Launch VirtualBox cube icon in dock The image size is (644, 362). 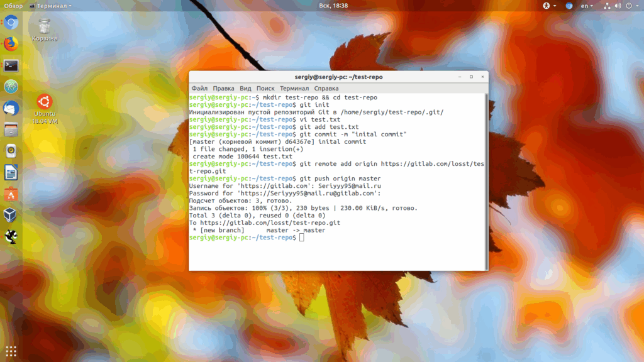pos(11,215)
